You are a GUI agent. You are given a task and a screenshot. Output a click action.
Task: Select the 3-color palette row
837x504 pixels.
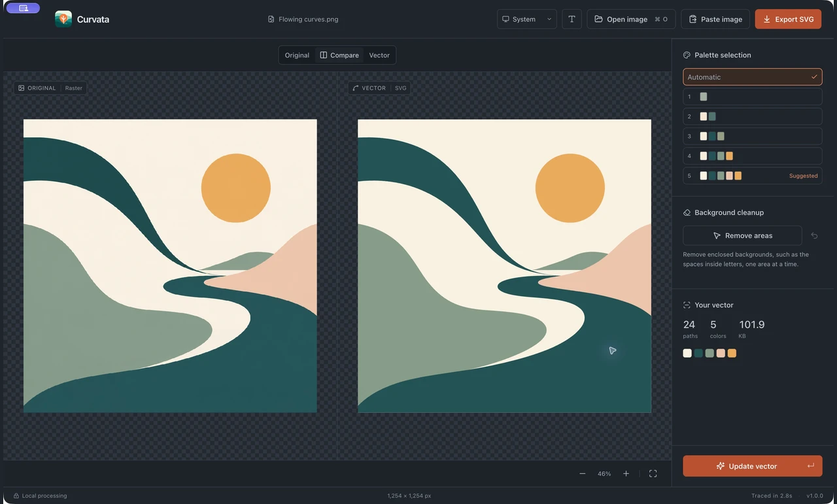coord(753,136)
